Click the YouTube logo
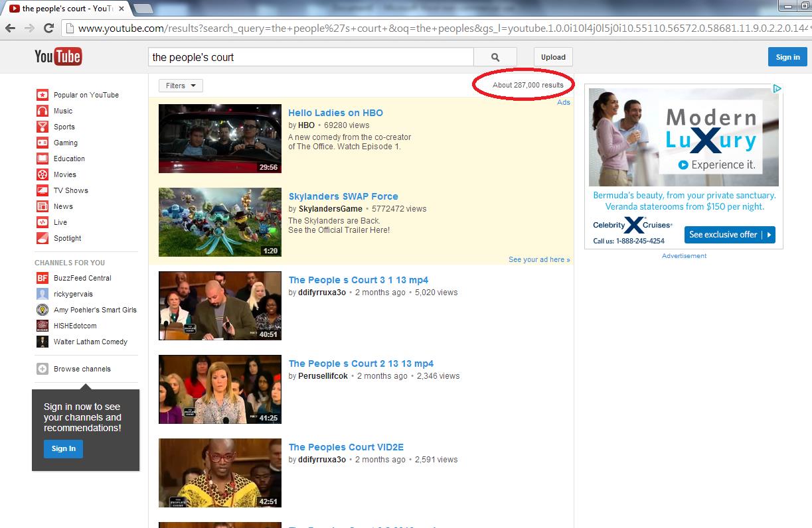This screenshot has height=528, width=812. (x=58, y=57)
